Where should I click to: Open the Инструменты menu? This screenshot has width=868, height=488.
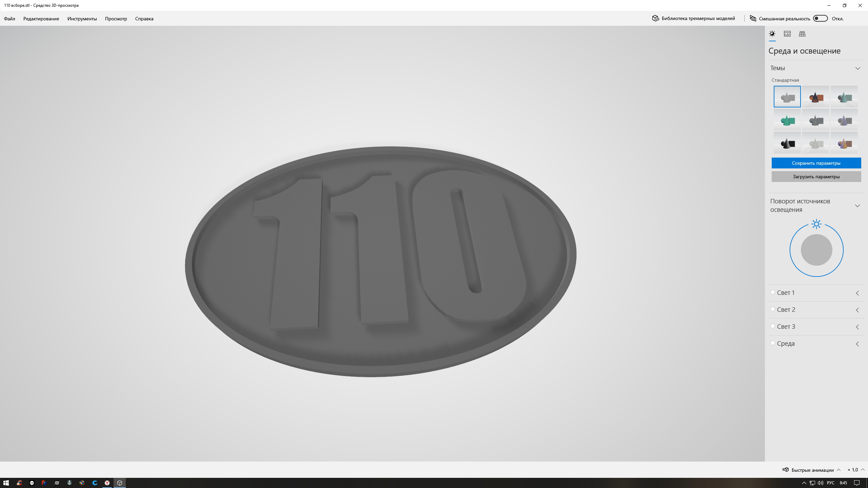pyautogui.click(x=82, y=19)
